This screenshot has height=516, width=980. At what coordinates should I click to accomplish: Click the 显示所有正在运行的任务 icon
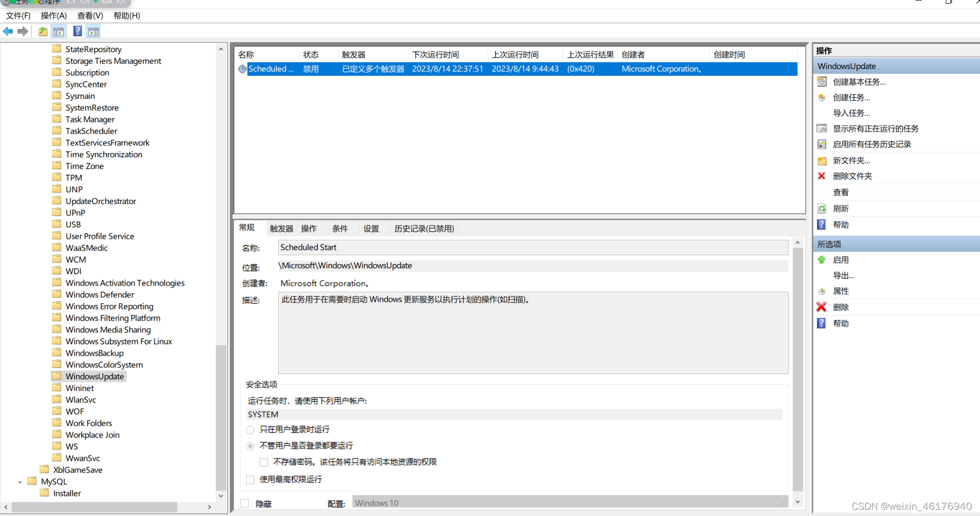coord(822,129)
